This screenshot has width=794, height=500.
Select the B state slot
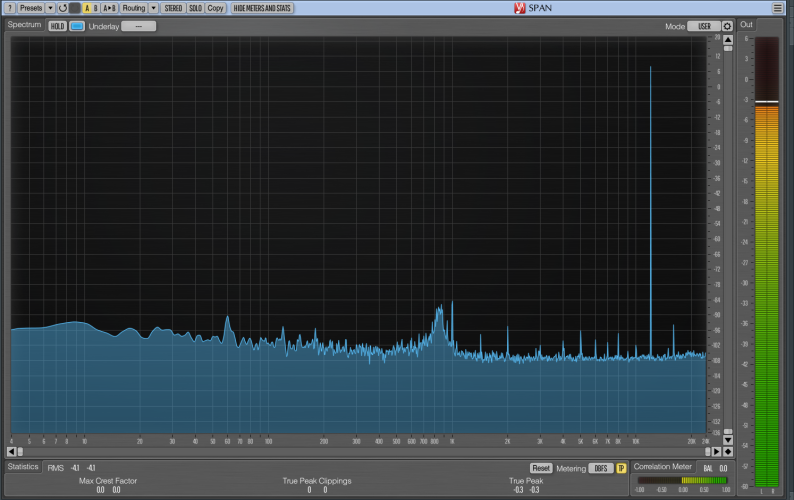click(95, 8)
